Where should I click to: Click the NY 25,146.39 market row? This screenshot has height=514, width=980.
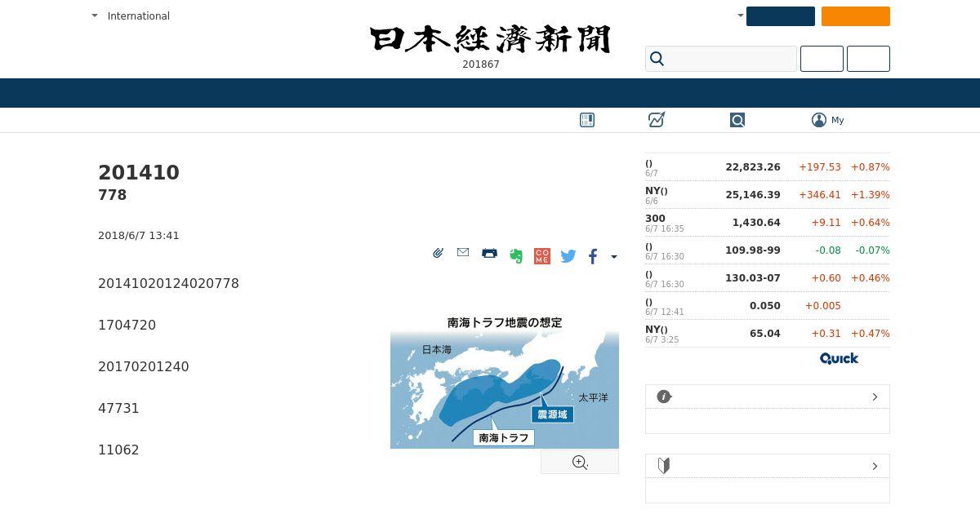(x=768, y=195)
